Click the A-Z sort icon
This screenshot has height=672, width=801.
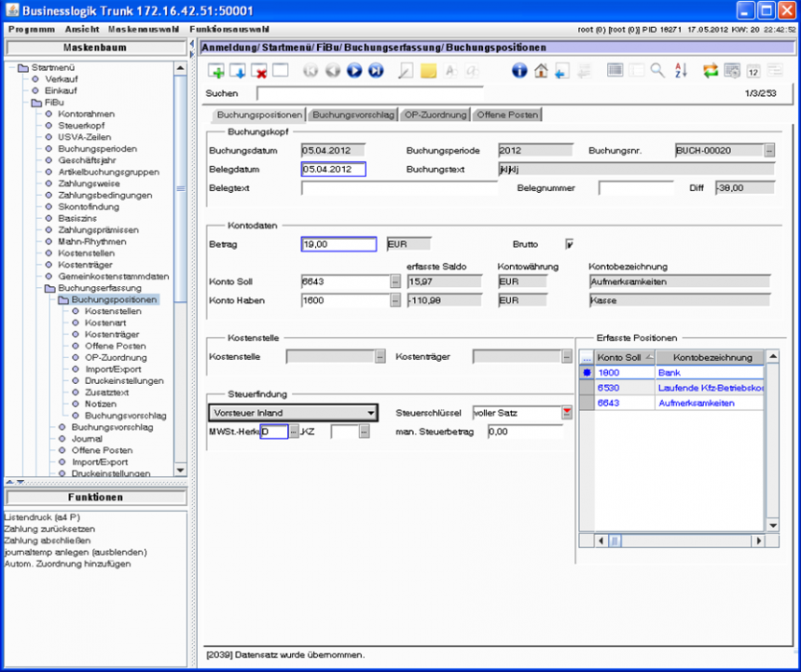[681, 71]
